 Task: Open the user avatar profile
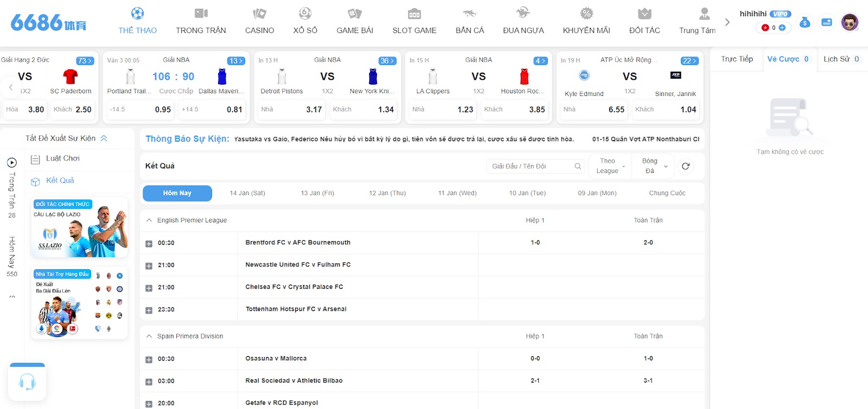[850, 22]
